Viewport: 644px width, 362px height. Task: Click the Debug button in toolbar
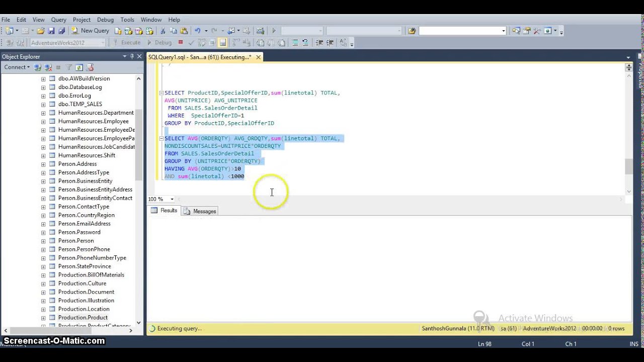point(159,43)
